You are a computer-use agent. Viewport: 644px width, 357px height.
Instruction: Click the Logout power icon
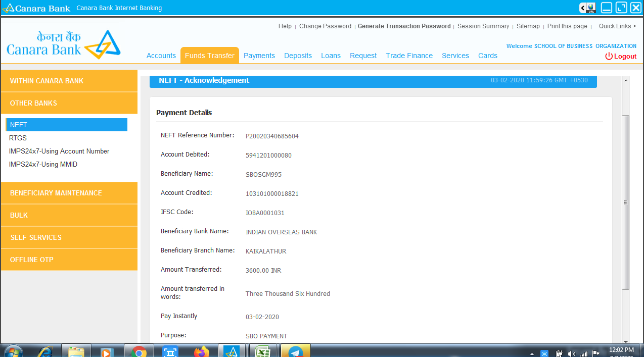[609, 56]
